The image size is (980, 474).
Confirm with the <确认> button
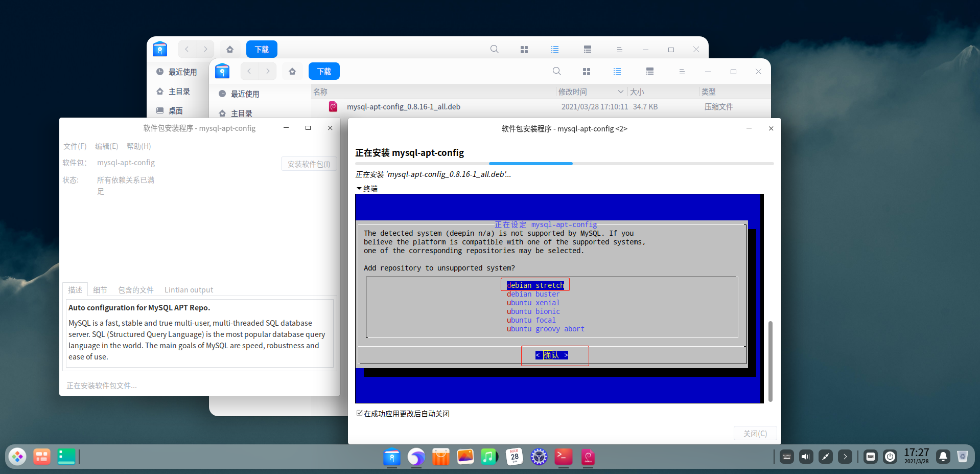pyautogui.click(x=552, y=355)
